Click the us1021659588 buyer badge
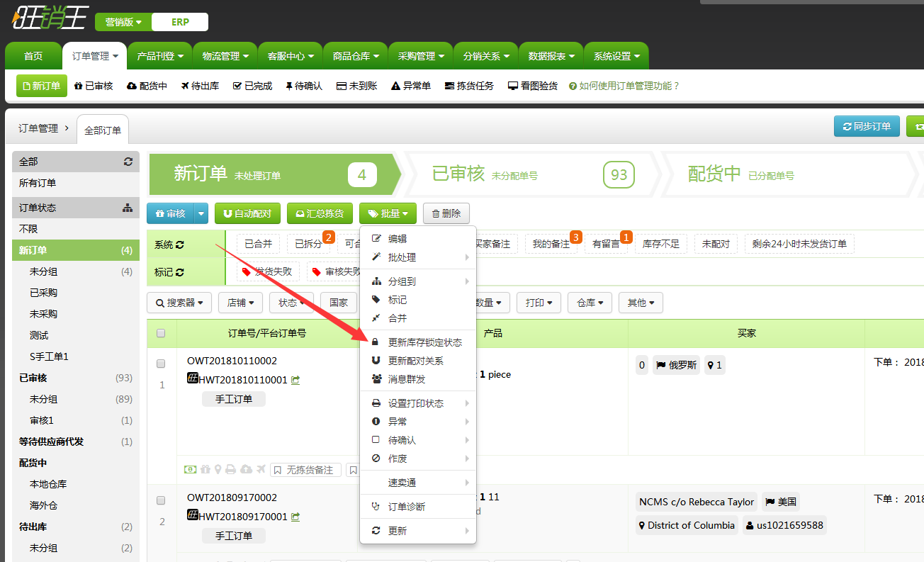 coord(784,525)
